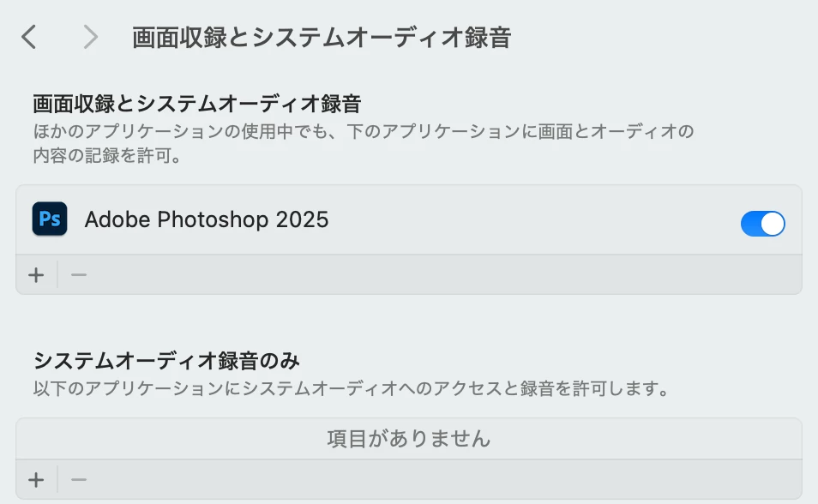Viewport: 818px width, 504px height.
Task: Remove app from the screen recording list
Action: 79,275
